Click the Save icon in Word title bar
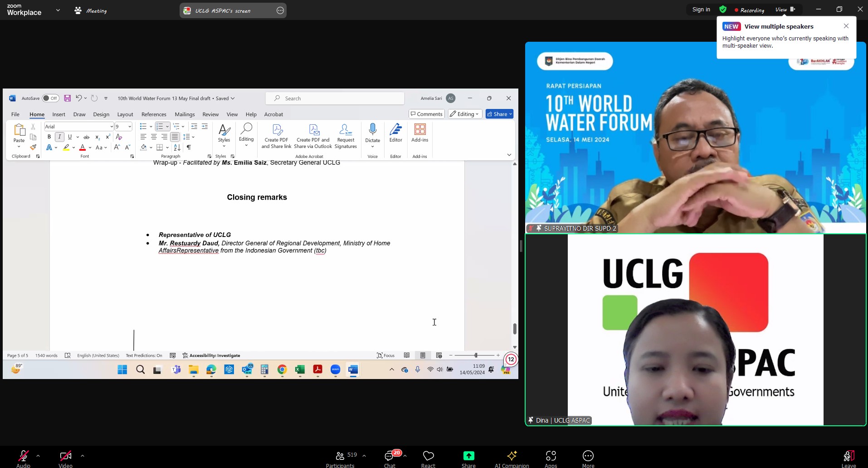The image size is (868, 468). (67, 98)
